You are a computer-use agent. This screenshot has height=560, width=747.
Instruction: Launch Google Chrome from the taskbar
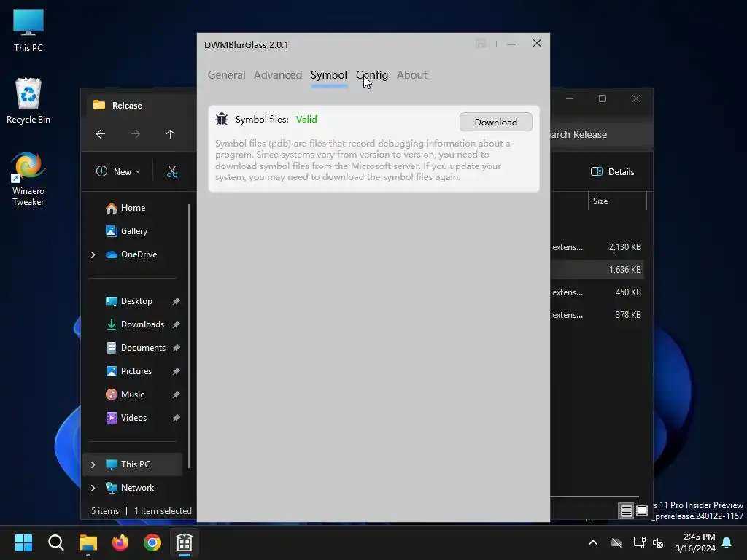coord(152,542)
